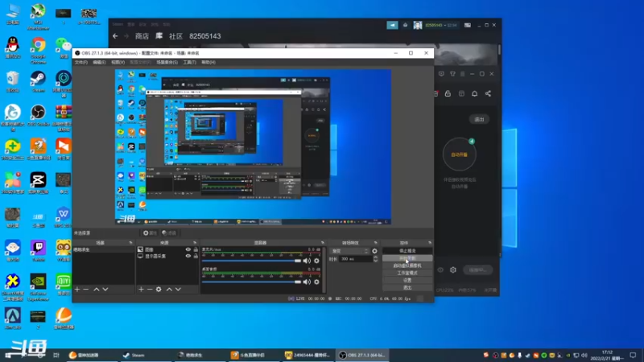Pop out the scenes dock panel

130,243
